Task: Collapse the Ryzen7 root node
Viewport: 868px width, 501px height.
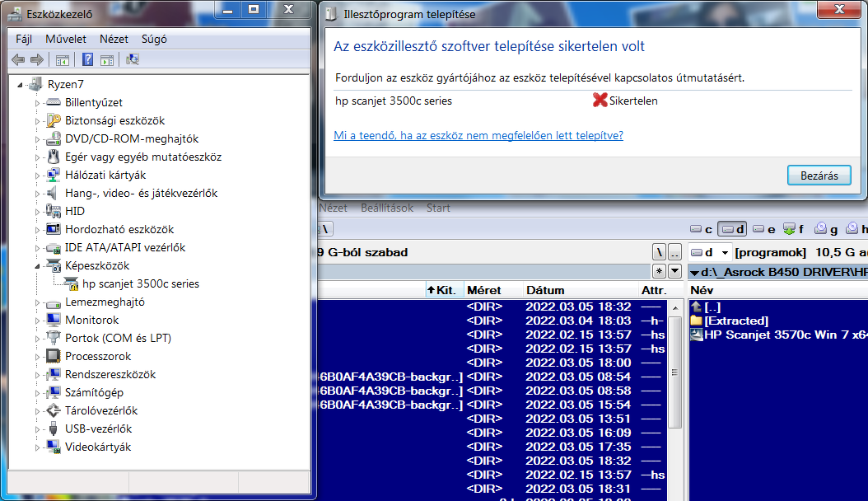Action: tap(20, 85)
